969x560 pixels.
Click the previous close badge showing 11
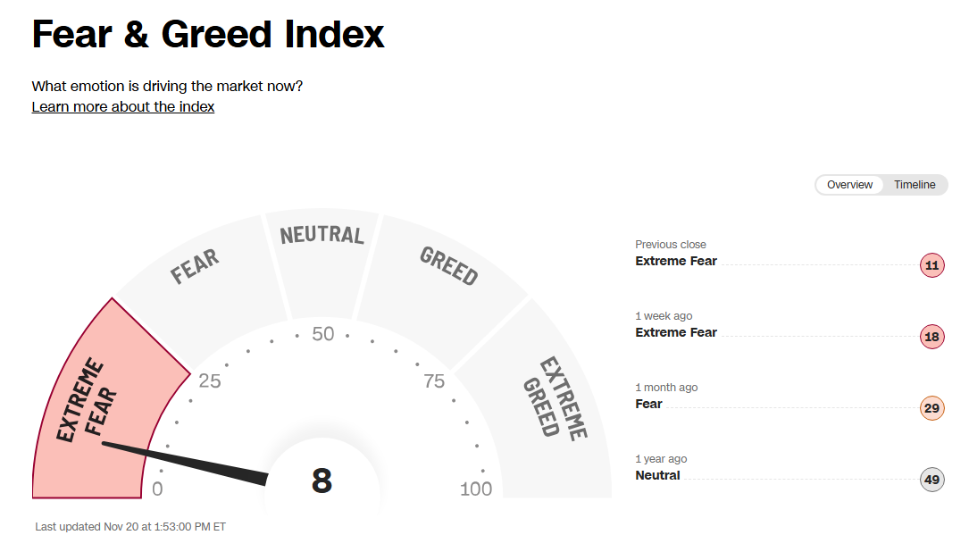(x=931, y=265)
